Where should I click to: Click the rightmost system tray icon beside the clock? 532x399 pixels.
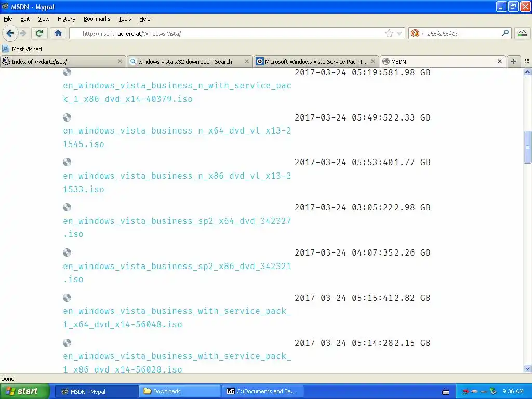click(x=494, y=391)
